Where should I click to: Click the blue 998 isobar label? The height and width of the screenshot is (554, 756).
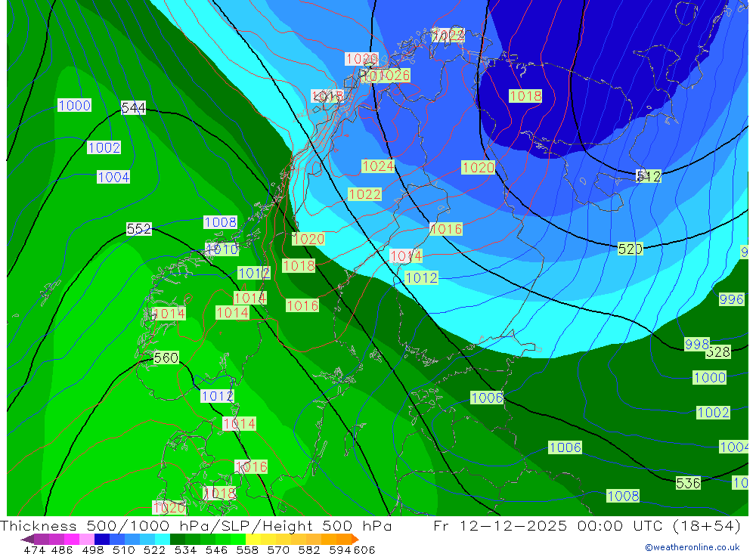(x=697, y=344)
